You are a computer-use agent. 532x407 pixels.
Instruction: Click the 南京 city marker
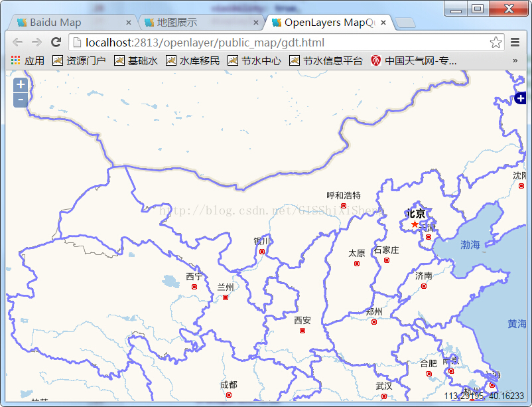point(451,371)
